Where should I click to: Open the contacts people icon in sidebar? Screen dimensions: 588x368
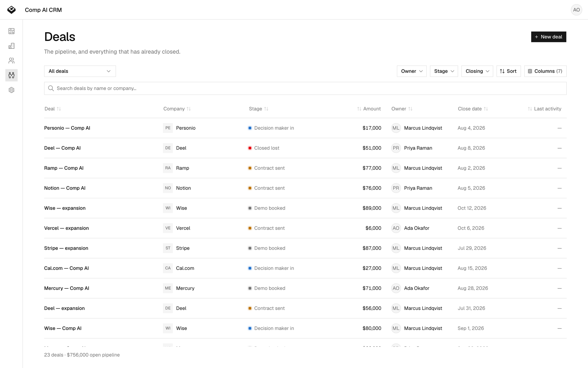click(x=11, y=61)
